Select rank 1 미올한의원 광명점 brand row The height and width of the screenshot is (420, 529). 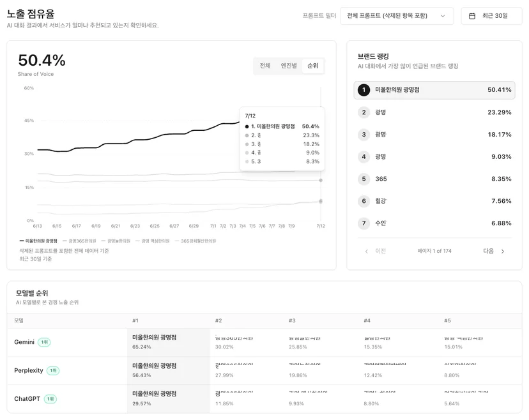434,90
